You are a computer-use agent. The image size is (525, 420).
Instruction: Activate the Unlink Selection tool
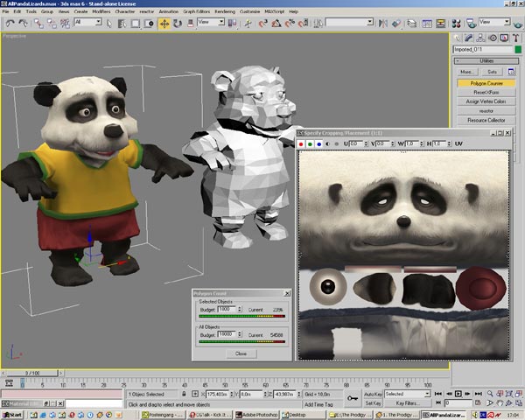(x=52, y=23)
